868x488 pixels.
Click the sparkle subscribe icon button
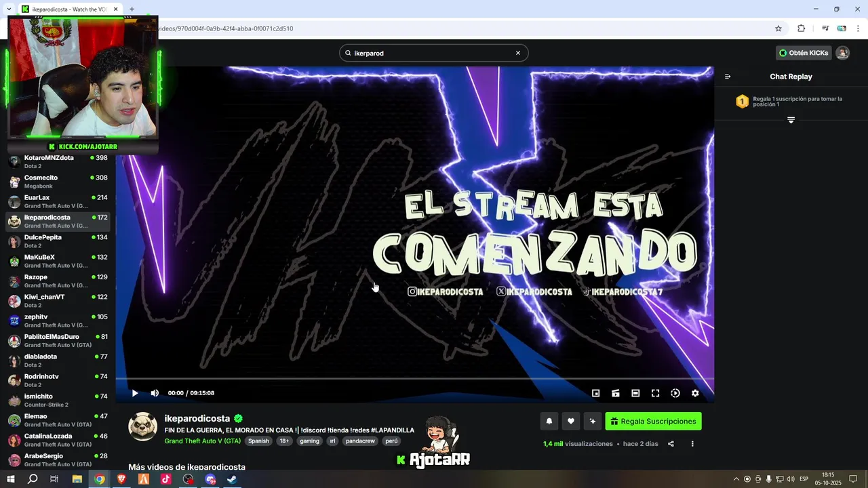point(593,421)
